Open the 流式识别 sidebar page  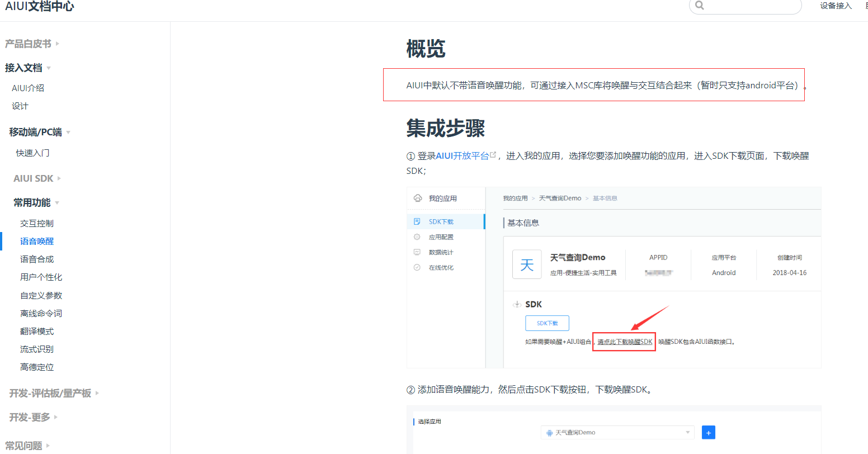pyautogui.click(x=37, y=349)
